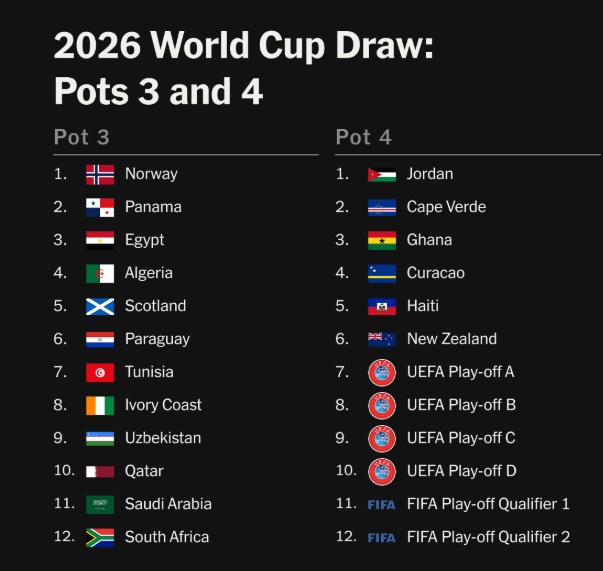The height and width of the screenshot is (571, 603).
Task: Select the Pot 4 column heading
Action: [364, 137]
